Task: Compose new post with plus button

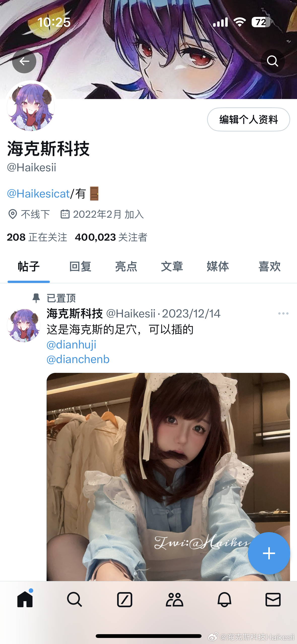Action: (x=269, y=553)
